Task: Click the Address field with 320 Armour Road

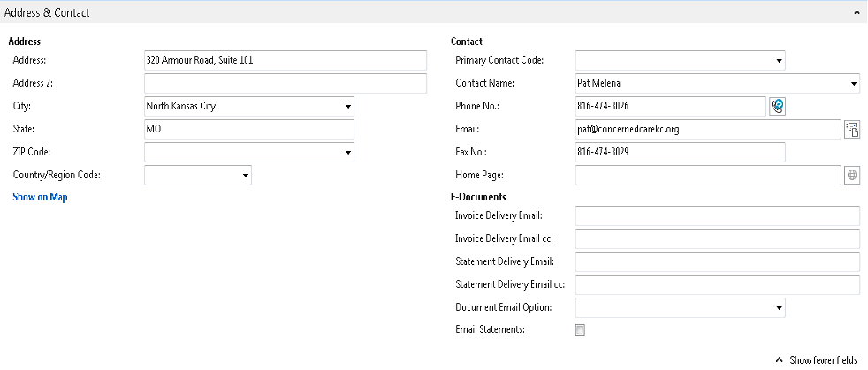Action: pos(286,60)
